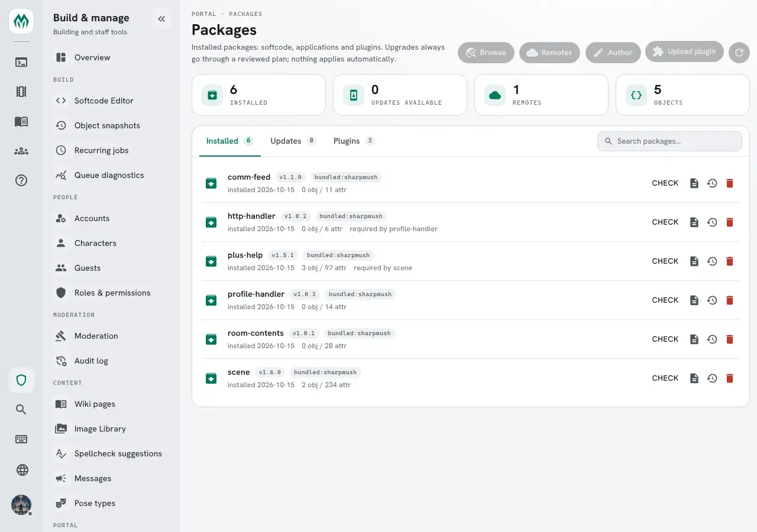
Task: Open the Audit log page
Action: [x=111, y=361]
